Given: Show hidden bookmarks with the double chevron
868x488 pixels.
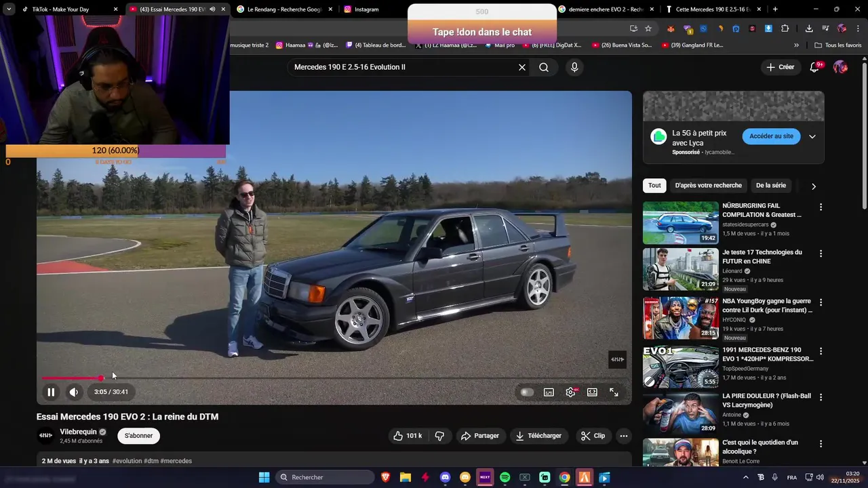Looking at the screenshot, I should 796,45.
